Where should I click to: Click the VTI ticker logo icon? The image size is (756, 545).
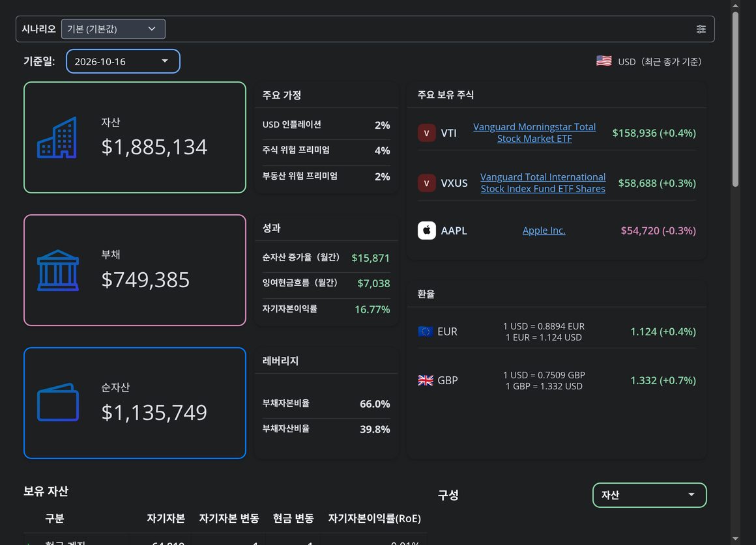pyautogui.click(x=427, y=133)
